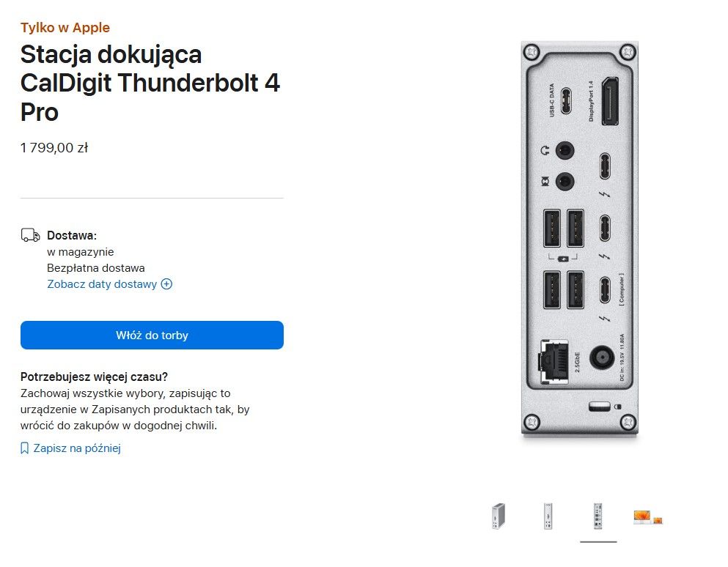Click the "Potrzebujesz więcej czasu?" heading

pos(95,377)
